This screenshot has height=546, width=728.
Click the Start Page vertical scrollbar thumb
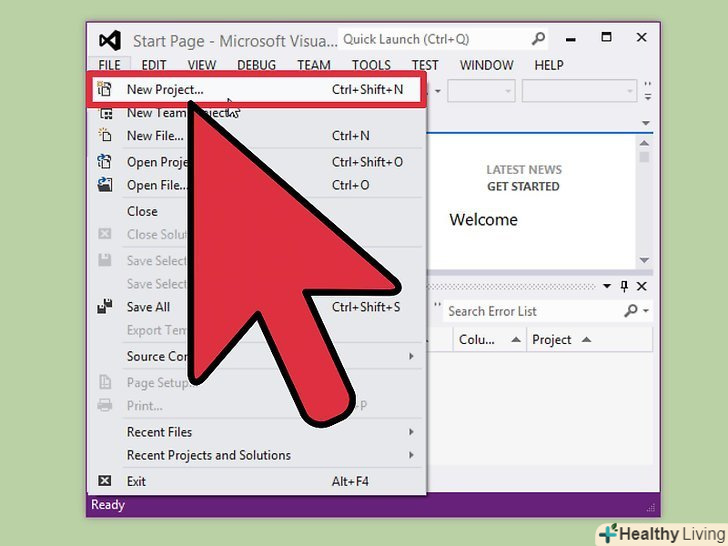click(644, 157)
